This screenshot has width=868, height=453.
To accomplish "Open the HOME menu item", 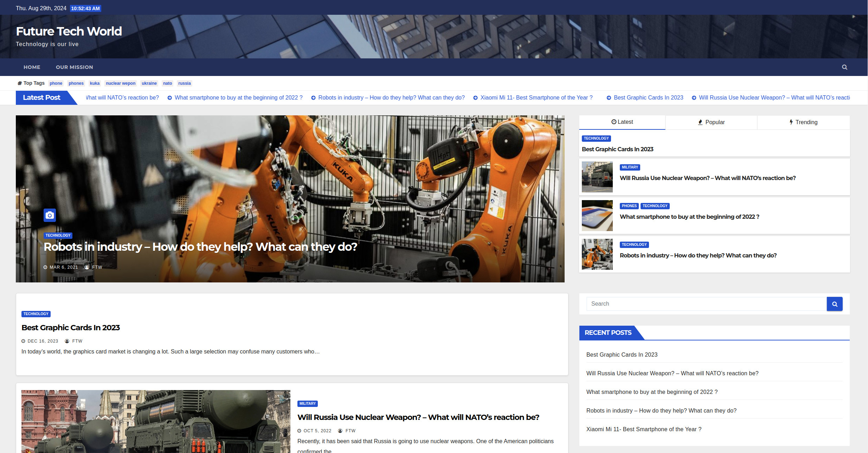I will (32, 67).
